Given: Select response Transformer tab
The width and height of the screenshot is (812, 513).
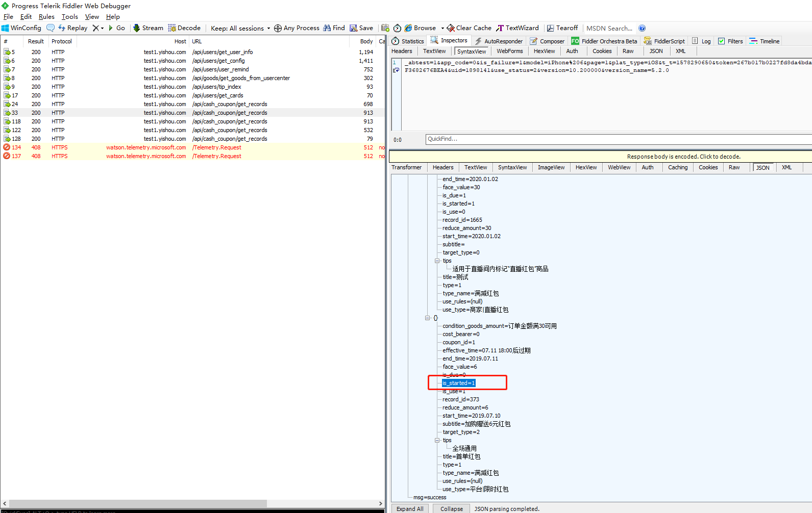Looking at the screenshot, I should (x=407, y=167).
